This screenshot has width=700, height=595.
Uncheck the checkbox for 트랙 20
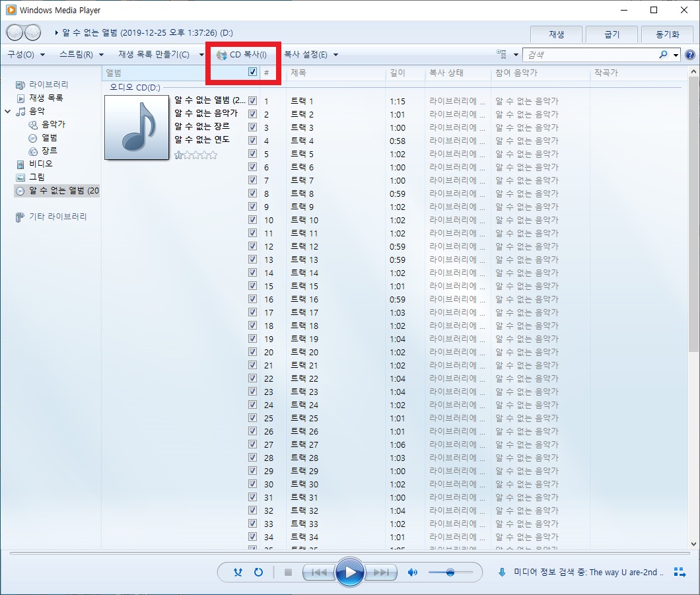pos(253,352)
